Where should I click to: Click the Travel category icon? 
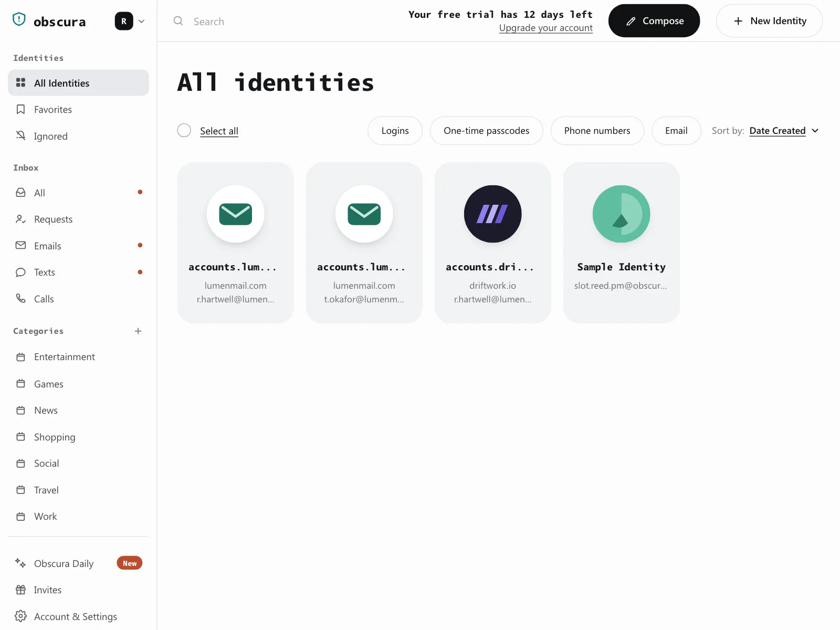click(x=21, y=490)
